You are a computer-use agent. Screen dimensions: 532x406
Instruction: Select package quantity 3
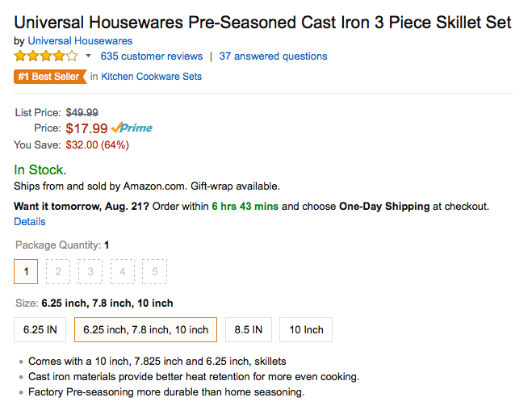(90, 271)
